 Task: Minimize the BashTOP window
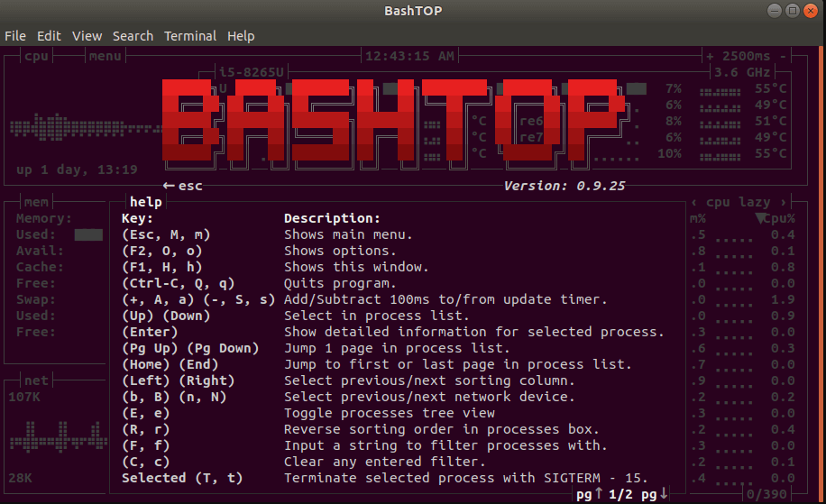775,11
